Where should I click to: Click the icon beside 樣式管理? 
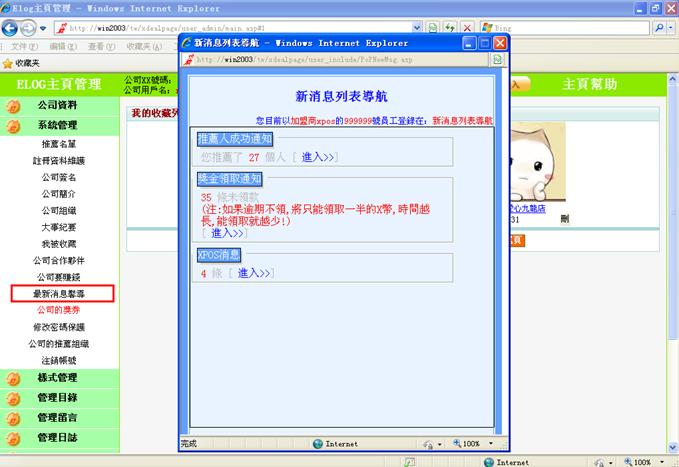(x=13, y=378)
